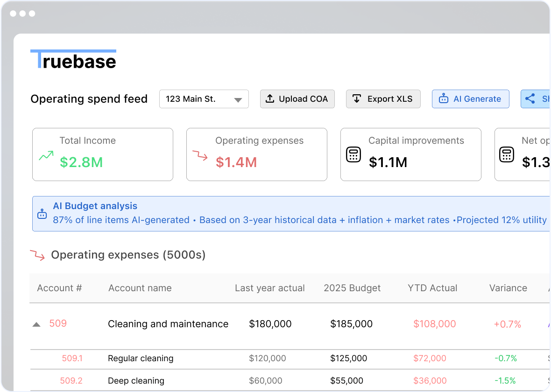Open the Total Income card

pyautogui.click(x=103, y=154)
